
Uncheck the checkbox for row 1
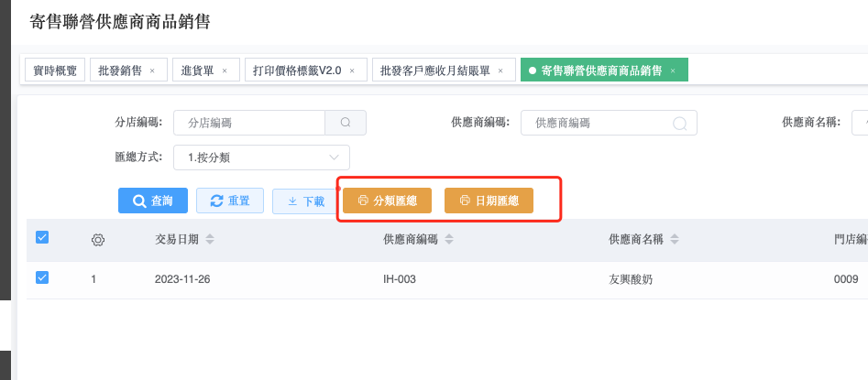[x=42, y=277]
